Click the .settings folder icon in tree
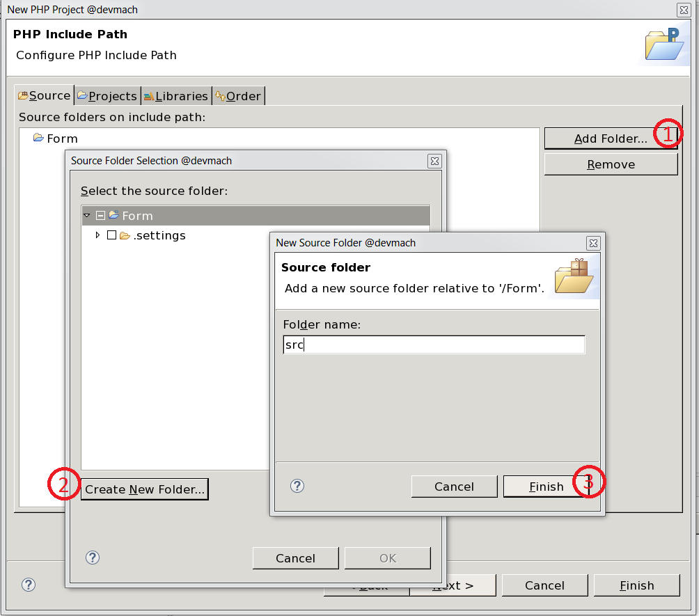 125,236
